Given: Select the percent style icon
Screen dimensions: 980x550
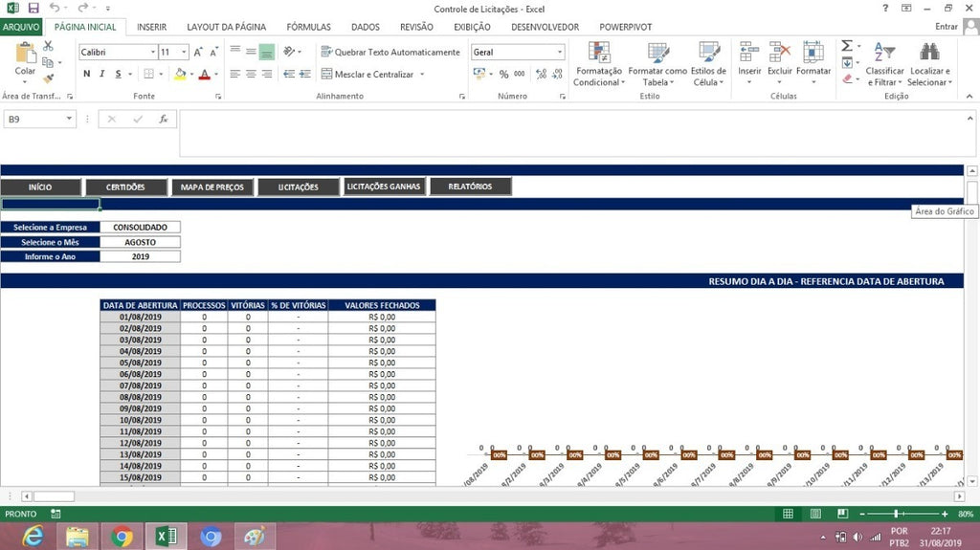Looking at the screenshot, I should [503, 74].
